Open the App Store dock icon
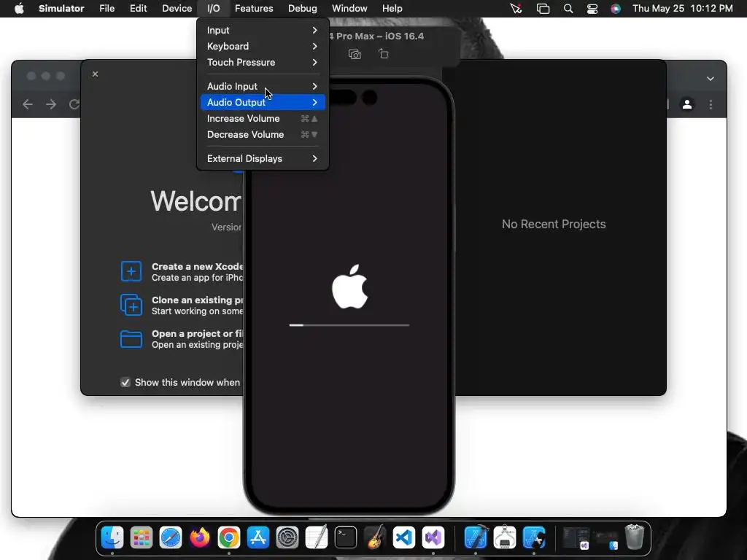747x560 pixels. 258,537
